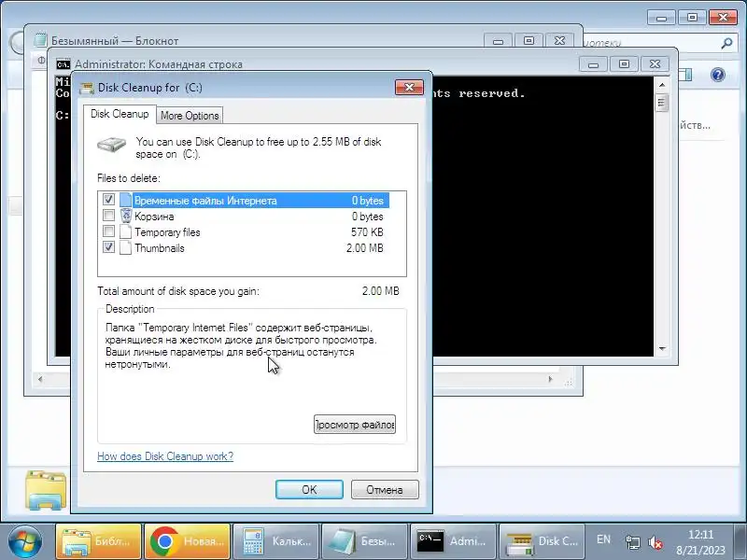Switch to Chrome Новая taskbar button

click(188, 541)
